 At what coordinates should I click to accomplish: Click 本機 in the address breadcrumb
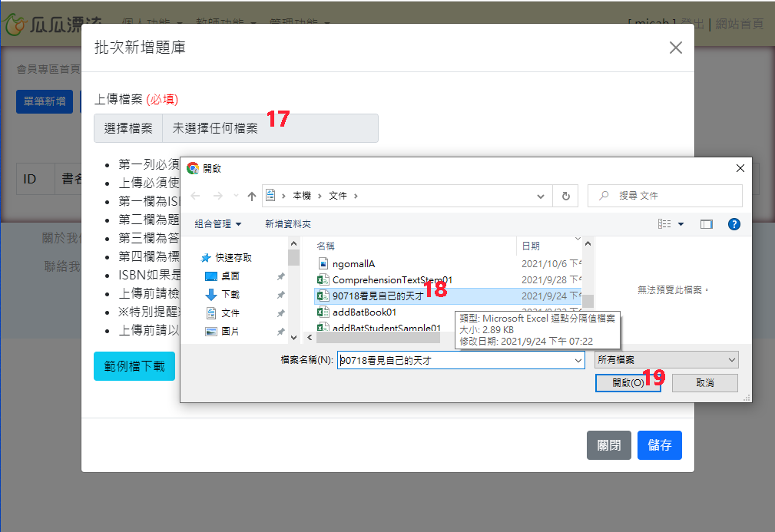(302, 196)
